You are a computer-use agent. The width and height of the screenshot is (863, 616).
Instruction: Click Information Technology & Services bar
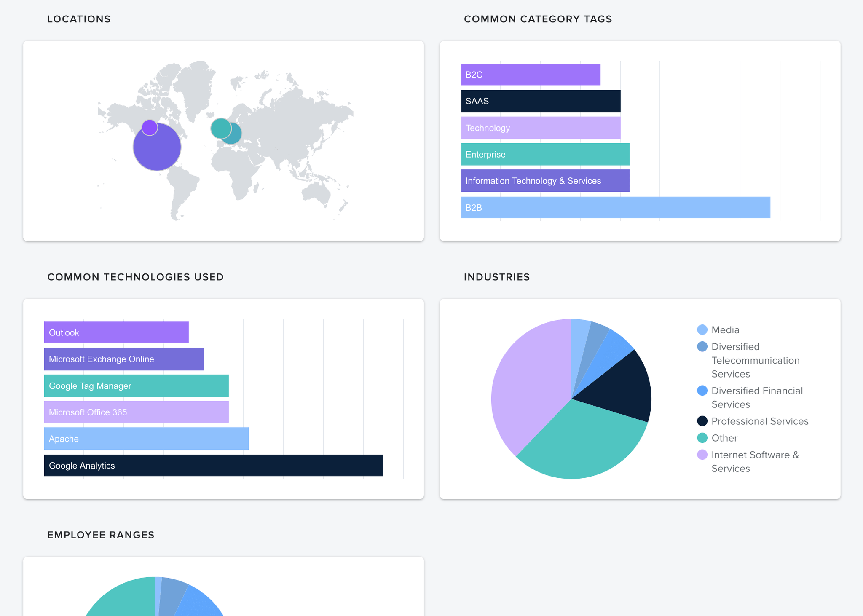click(x=545, y=181)
